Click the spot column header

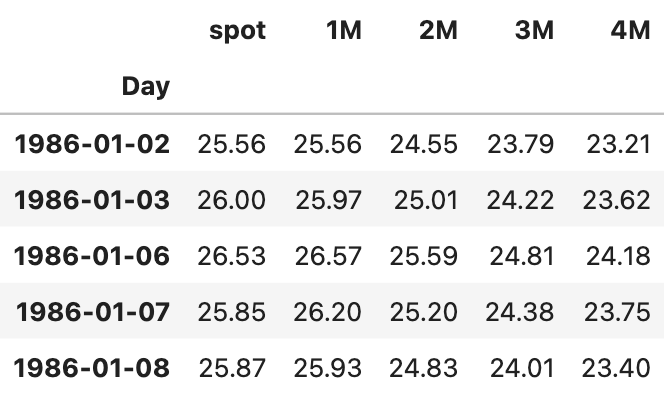[x=237, y=31]
